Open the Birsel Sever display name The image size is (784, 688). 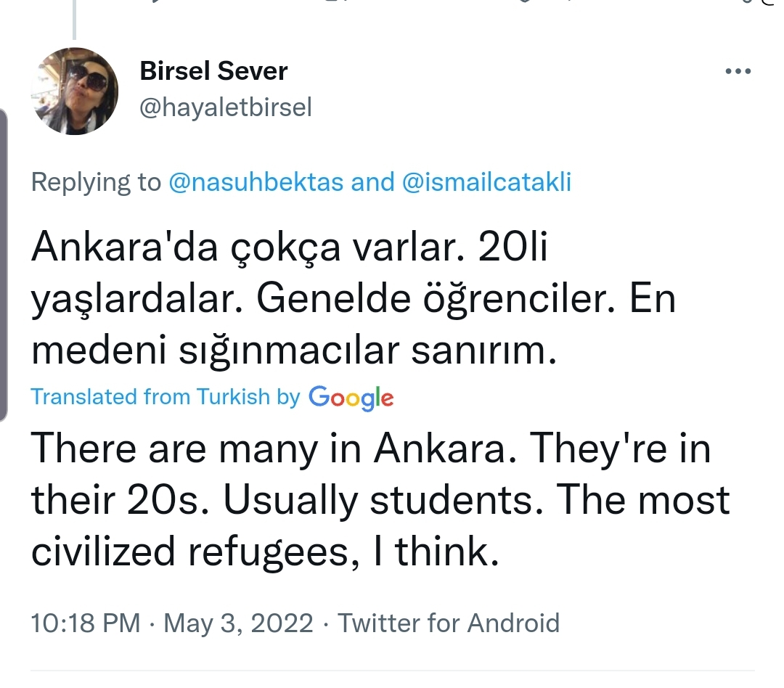213,71
